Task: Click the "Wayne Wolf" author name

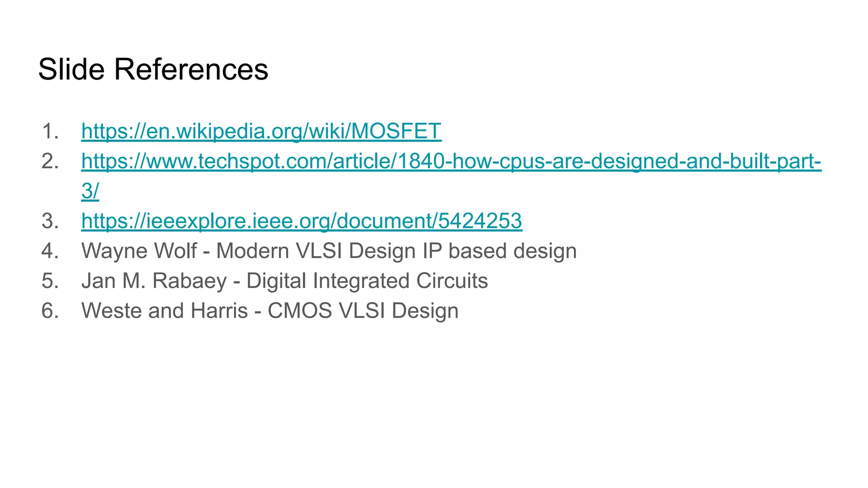Action: (139, 251)
